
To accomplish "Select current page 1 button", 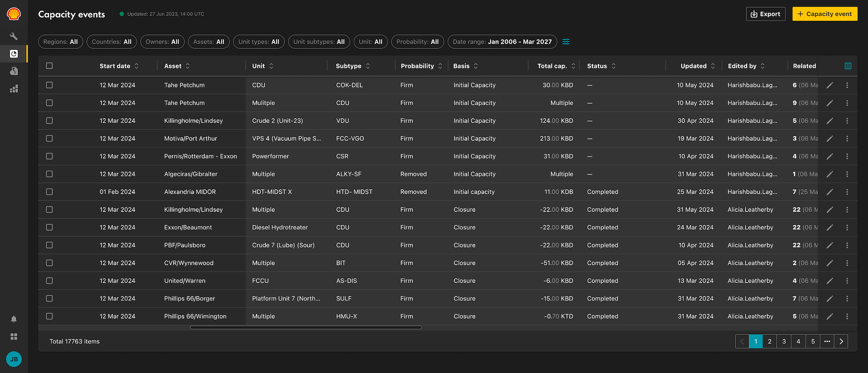I will point(755,341).
